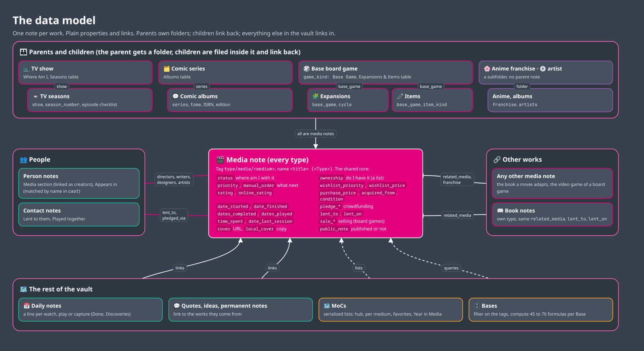Click the 'The data model' title

pyautogui.click(x=54, y=21)
